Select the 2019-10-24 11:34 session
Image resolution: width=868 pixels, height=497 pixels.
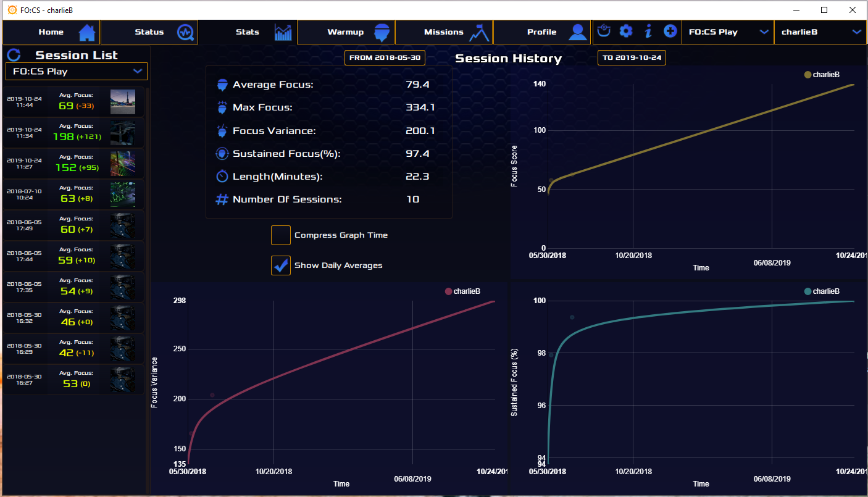[x=74, y=133]
